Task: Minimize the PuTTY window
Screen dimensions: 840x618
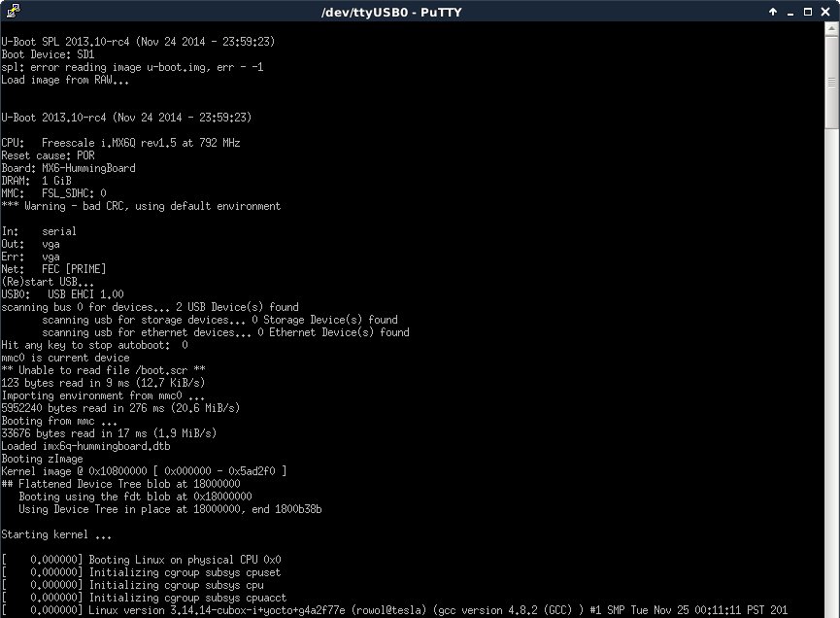Action: tap(790, 12)
